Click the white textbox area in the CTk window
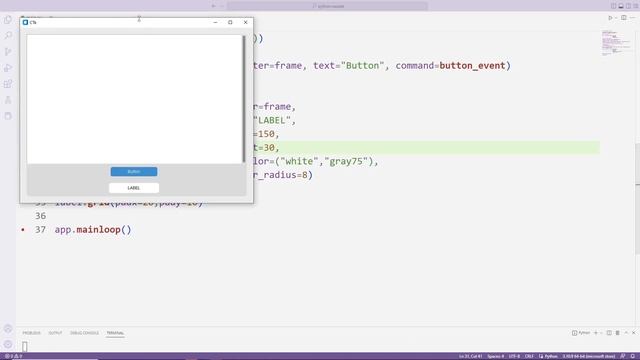The image size is (640, 360). [135, 99]
